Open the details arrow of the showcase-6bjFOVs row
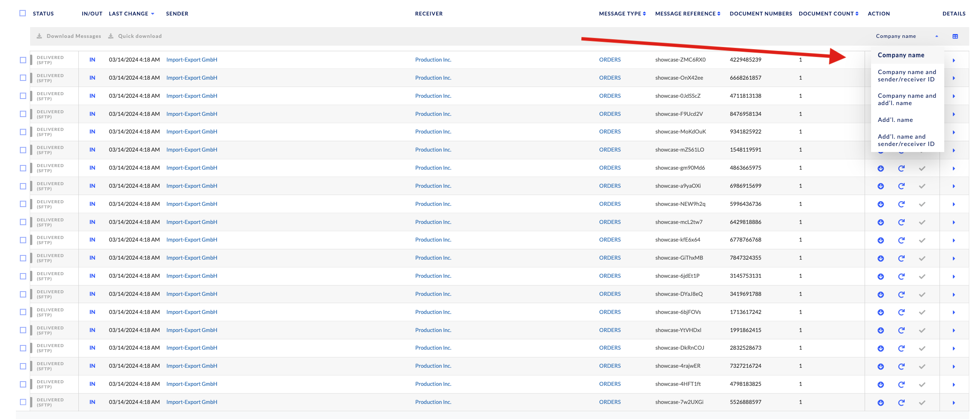The width and height of the screenshot is (980, 419). (x=954, y=313)
